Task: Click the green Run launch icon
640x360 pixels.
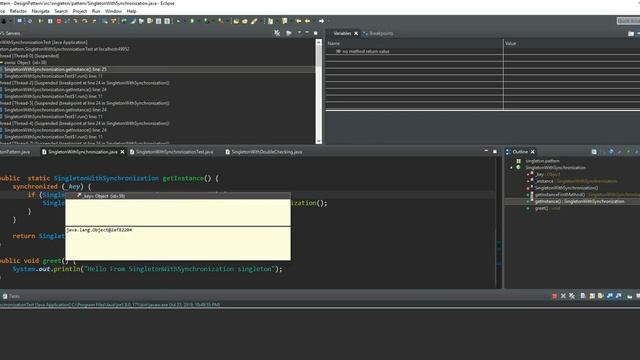Action: click(192, 21)
